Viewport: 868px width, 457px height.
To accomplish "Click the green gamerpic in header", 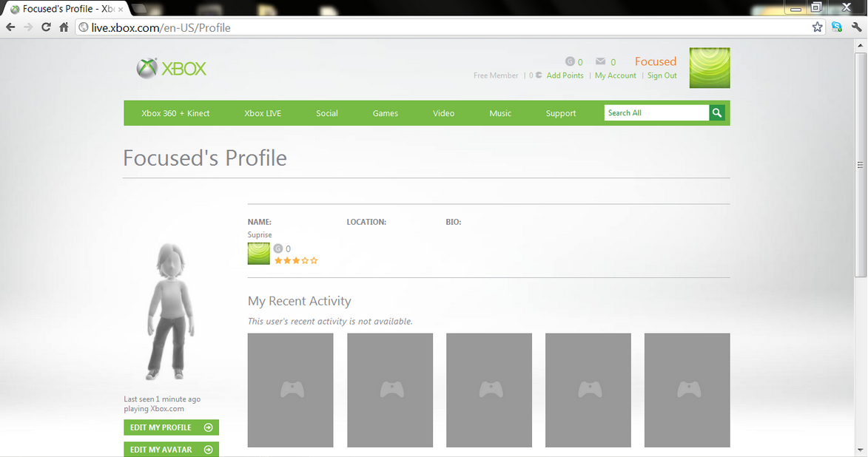I will (x=710, y=68).
